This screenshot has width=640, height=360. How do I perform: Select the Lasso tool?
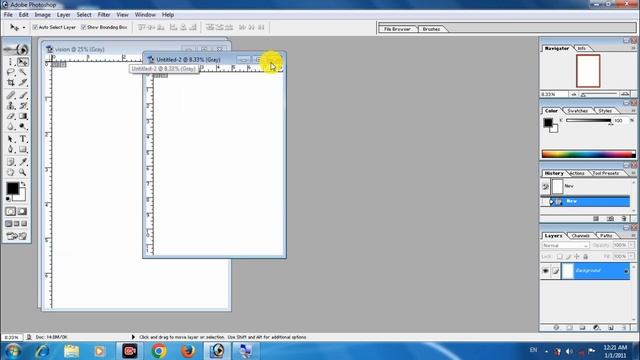point(11,72)
